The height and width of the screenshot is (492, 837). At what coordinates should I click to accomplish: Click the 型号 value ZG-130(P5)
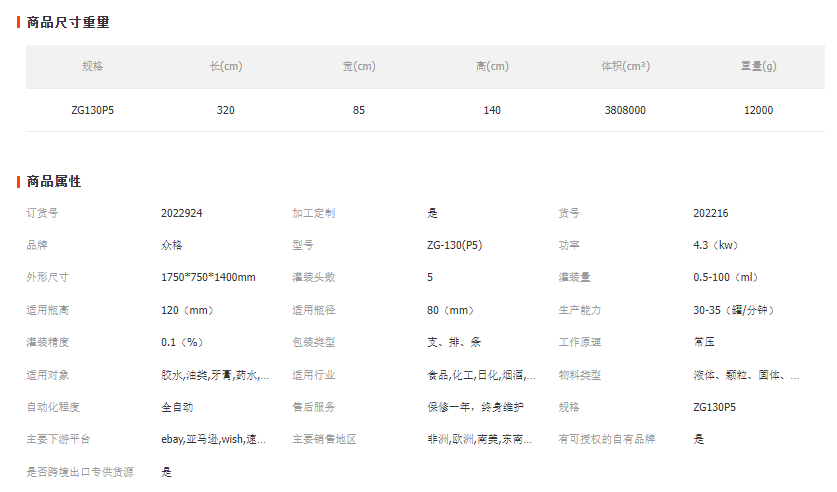tap(454, 245)
